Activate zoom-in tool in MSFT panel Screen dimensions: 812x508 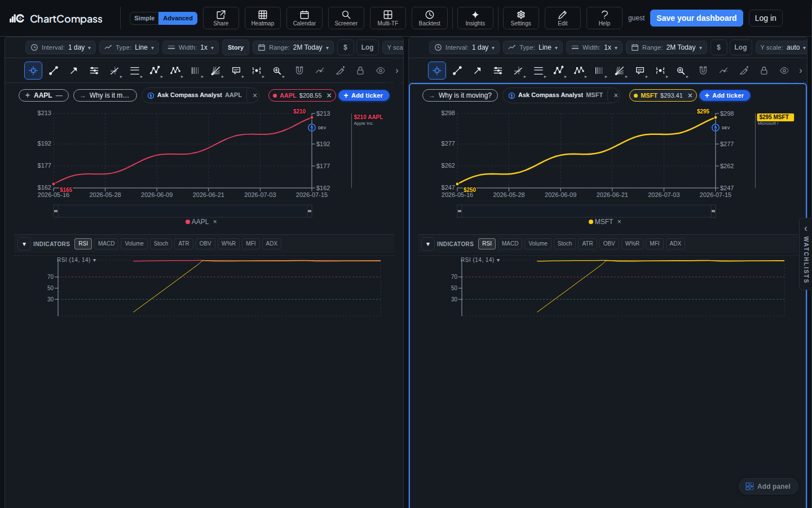(681, 71)
